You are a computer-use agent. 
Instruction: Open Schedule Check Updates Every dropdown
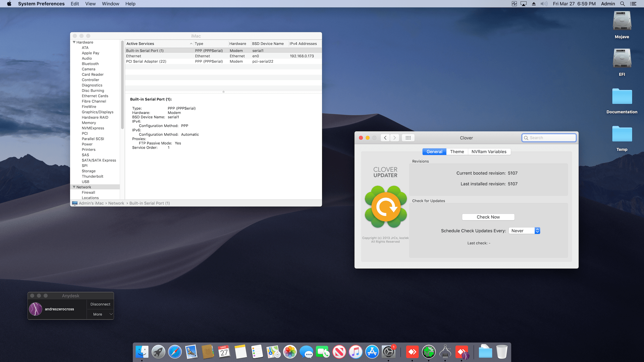tap(524, 231)
